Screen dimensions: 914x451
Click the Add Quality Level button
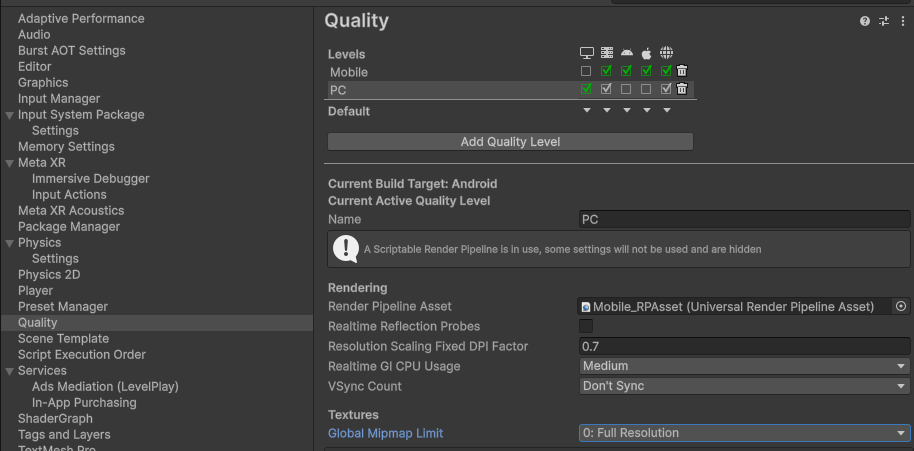tap(510, 142)
